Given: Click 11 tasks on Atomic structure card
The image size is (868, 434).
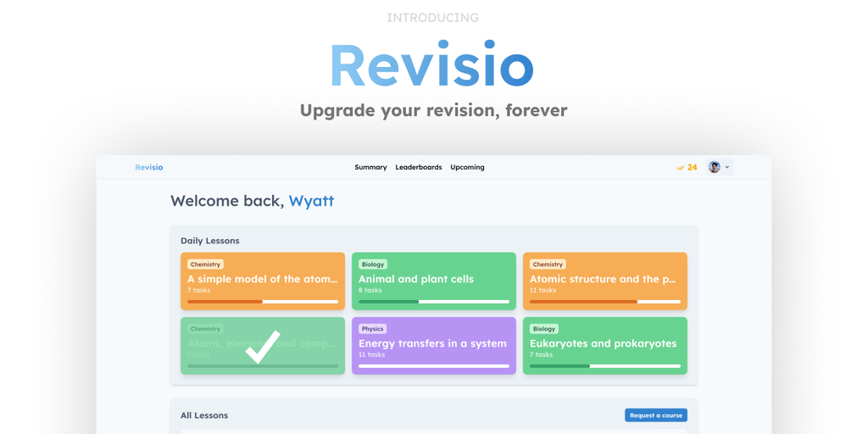Looking at the screenshot, I should pos(543,290).
